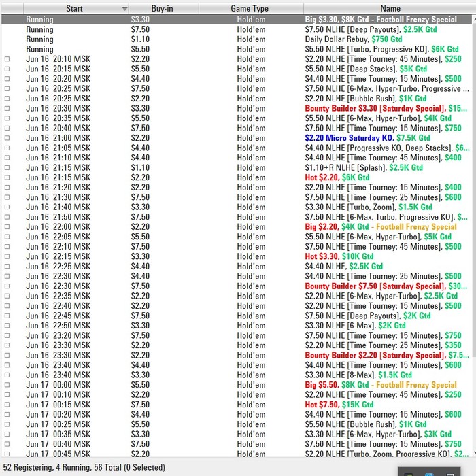
Task: Select $7.50 Time Tourney 25 Minutes $600
Action: 237,197
